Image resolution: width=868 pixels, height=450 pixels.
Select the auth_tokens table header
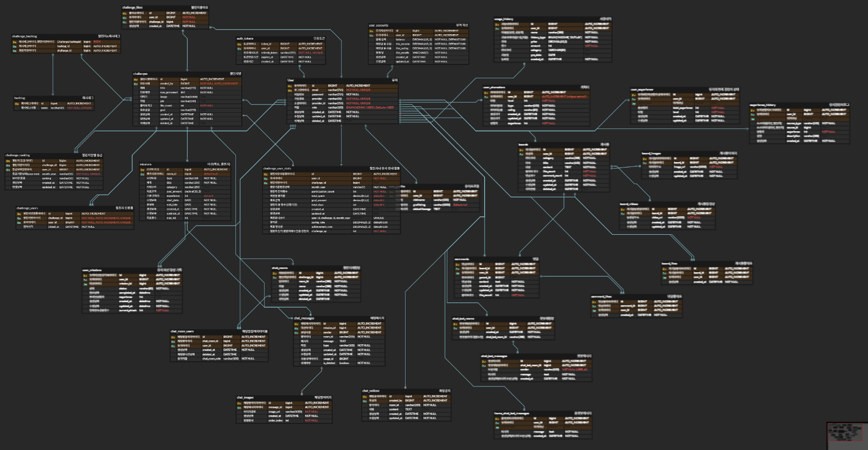point(281,38)
